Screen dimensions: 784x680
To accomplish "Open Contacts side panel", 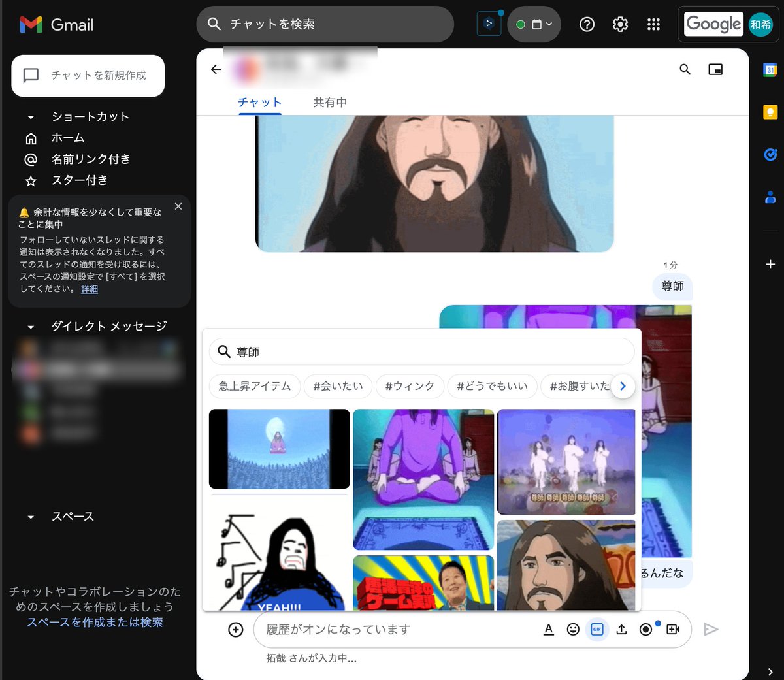I will click(770, 197).
